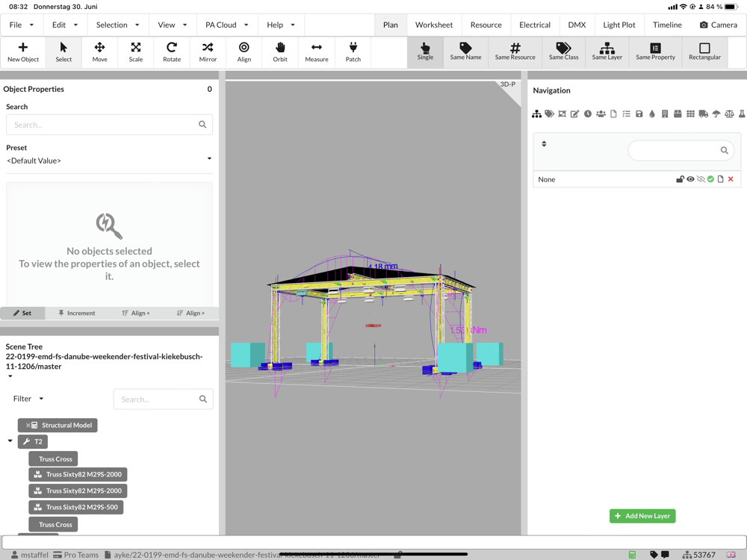Open the Camera tab
747x560 pixels.
coord(719,25)
